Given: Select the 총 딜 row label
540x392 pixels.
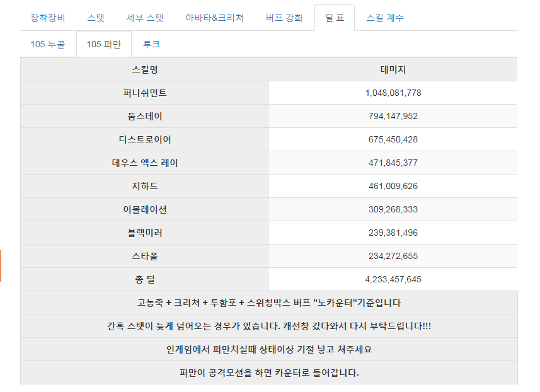Looking at the screenshot, I should (145, 279).
